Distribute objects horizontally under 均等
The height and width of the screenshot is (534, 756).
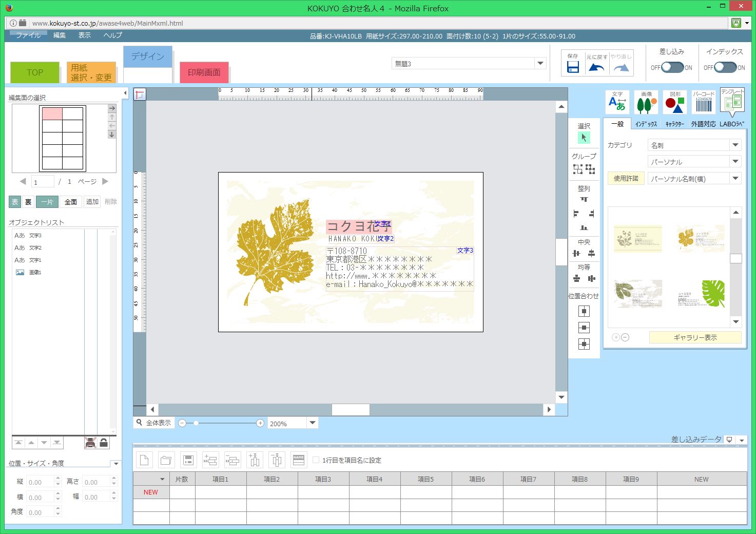coord(591,278)
